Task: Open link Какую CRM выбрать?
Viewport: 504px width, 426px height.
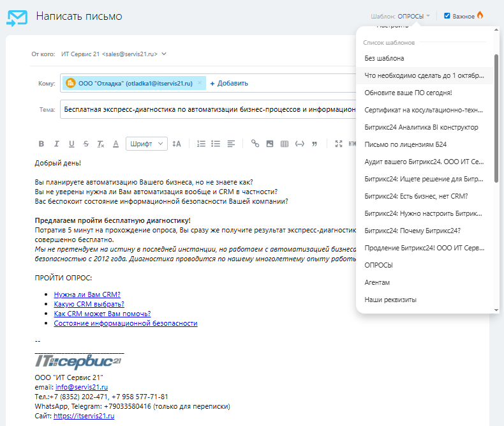Action: [x=89, y=304]
